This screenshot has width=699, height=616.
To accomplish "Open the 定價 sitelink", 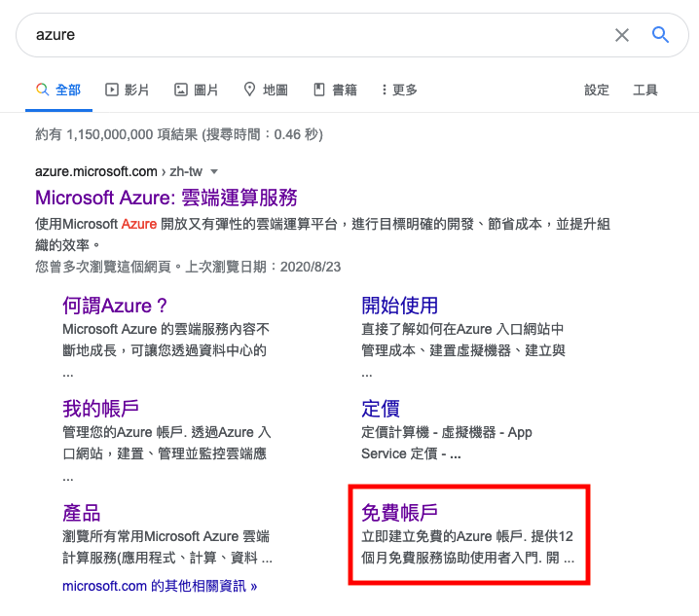I will [381, 409].
